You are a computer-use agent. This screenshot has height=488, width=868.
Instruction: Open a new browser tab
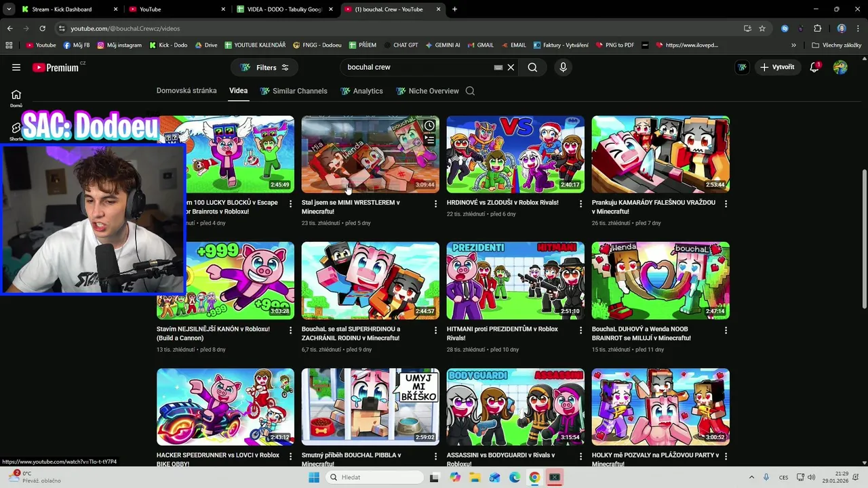click(454, 9)
